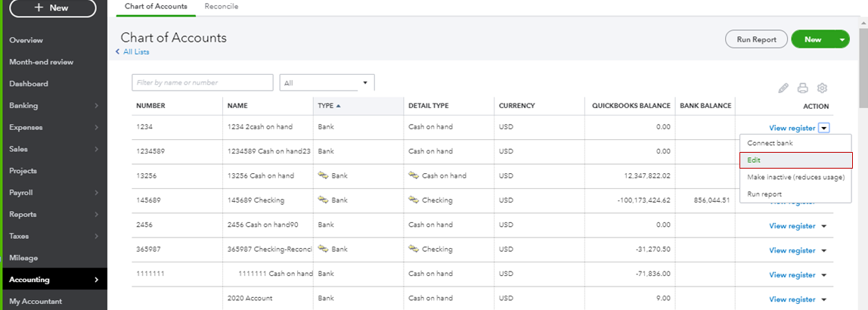This screenshot has height=310, width=868.
Task: Open the All account type filter dropdown
Action: click(x=327, y=82)
